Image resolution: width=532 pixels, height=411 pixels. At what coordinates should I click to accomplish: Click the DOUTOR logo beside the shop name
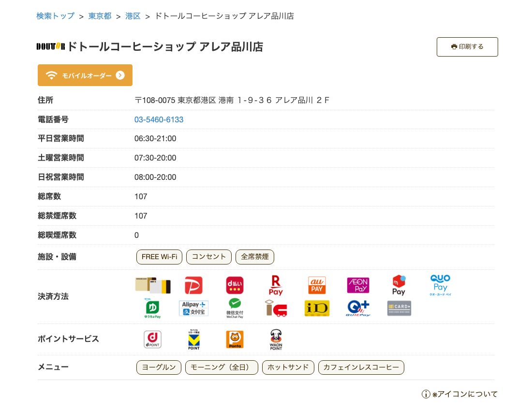point(51,46)
